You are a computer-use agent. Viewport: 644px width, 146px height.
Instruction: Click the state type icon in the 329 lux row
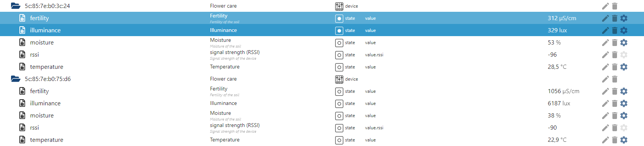tap(339, 30)
